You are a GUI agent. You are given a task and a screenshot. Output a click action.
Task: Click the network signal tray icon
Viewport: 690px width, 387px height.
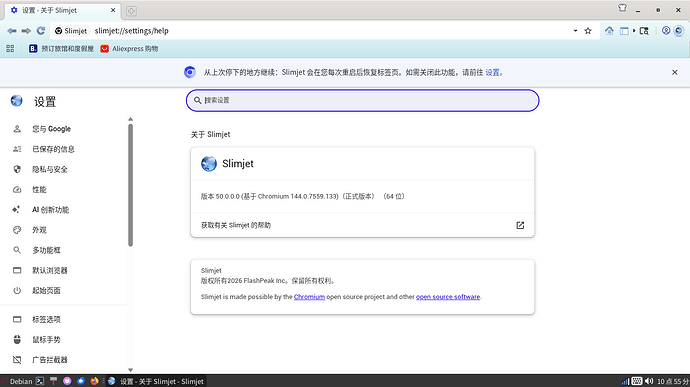(x=625, y=381)
